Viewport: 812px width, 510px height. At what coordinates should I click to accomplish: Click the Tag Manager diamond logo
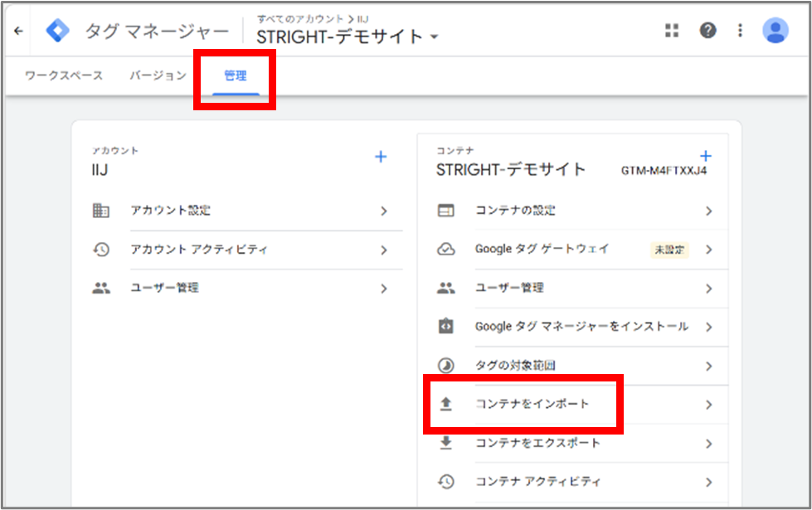coord(57,31)
